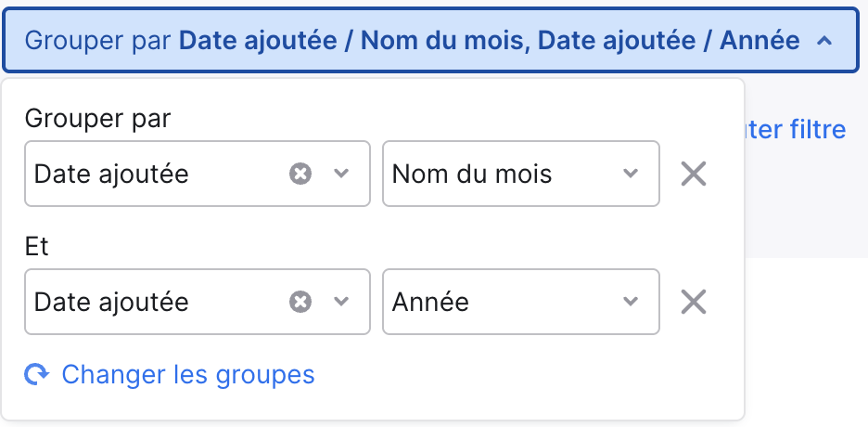Click the Changer les groupes link
The height and width of the screenshot is (427, 868).
click(188, 375)
